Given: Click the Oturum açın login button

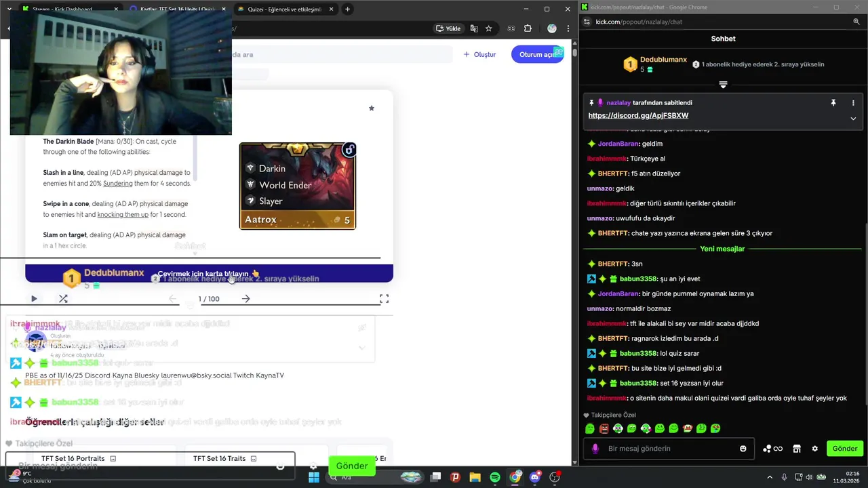Looking at the screenshot, I should [x=537, y=54].
